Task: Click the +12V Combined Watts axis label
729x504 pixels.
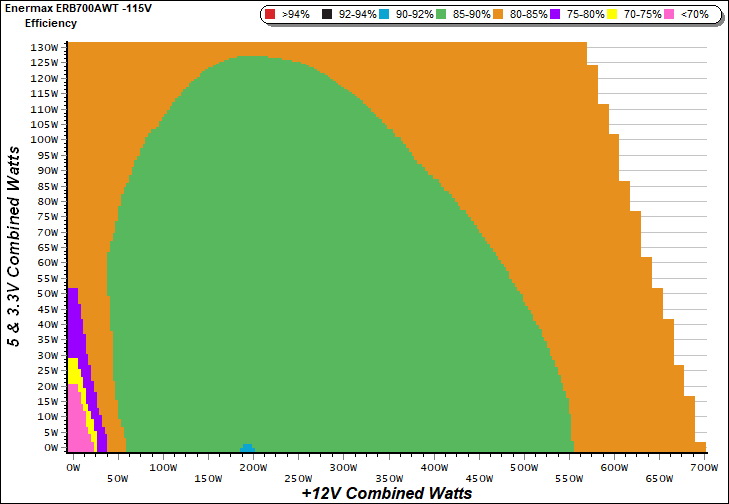Action: [386, 493]
